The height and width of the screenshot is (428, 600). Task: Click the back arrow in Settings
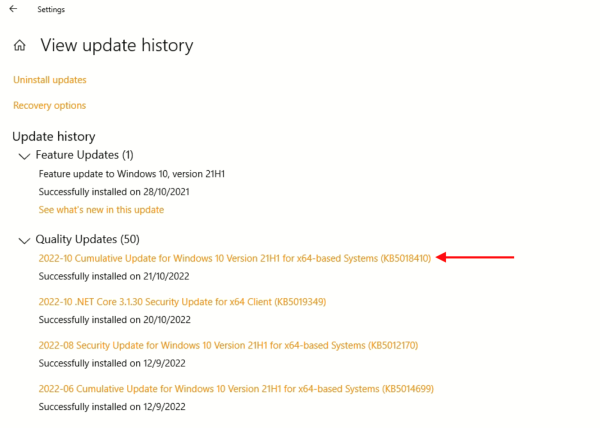pyautogui.click(x=13, y=9)
